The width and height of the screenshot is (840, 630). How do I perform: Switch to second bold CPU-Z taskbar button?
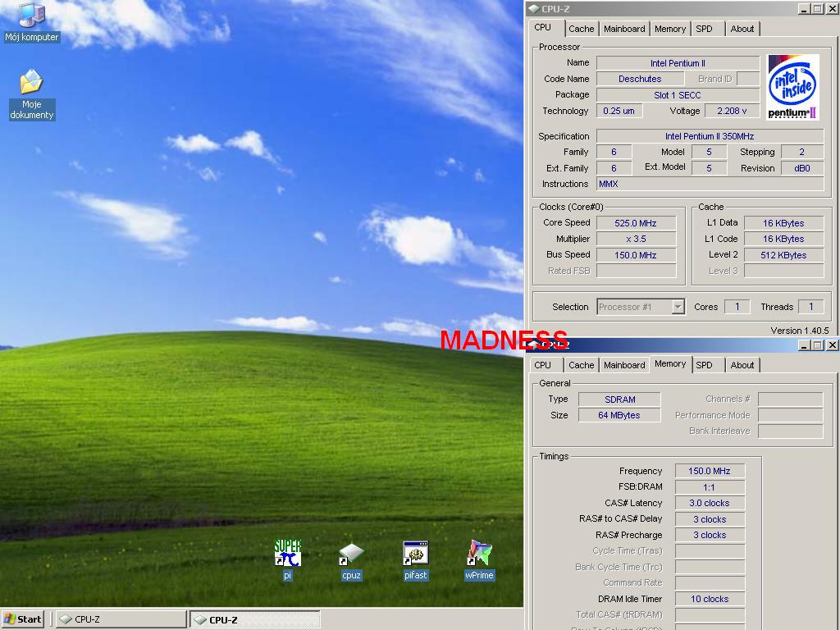255,619
